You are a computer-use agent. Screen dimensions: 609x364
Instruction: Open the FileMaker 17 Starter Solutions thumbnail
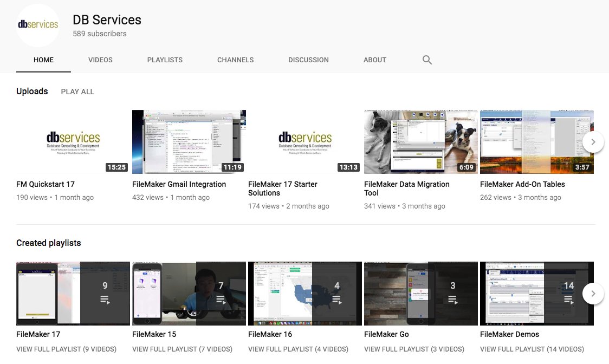pyautogui.click(x=305, y=142)
